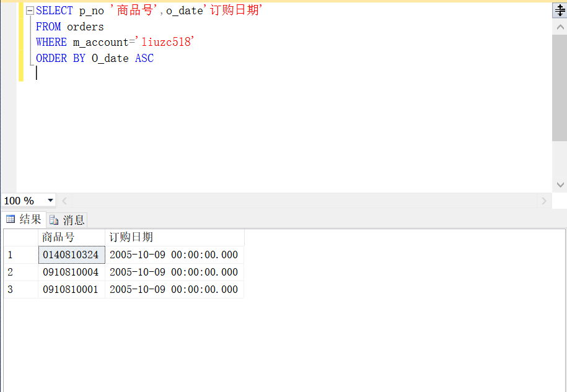
Task: Select cell 0910810001
Action: coord(72,289)
